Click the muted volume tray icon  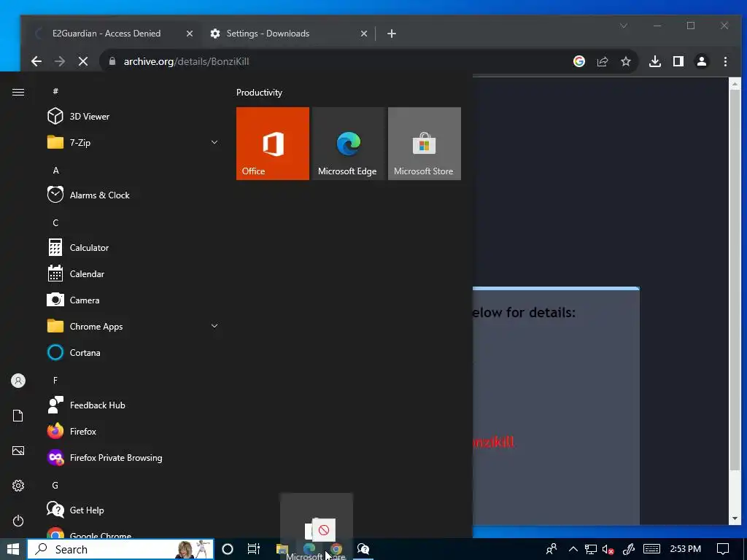(608, 549)
